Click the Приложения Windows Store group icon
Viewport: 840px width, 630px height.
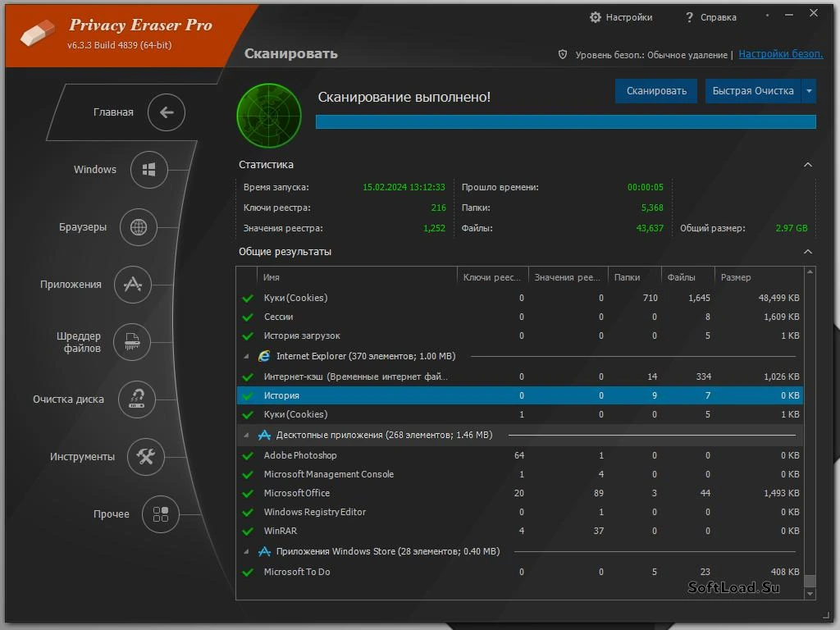264,551
